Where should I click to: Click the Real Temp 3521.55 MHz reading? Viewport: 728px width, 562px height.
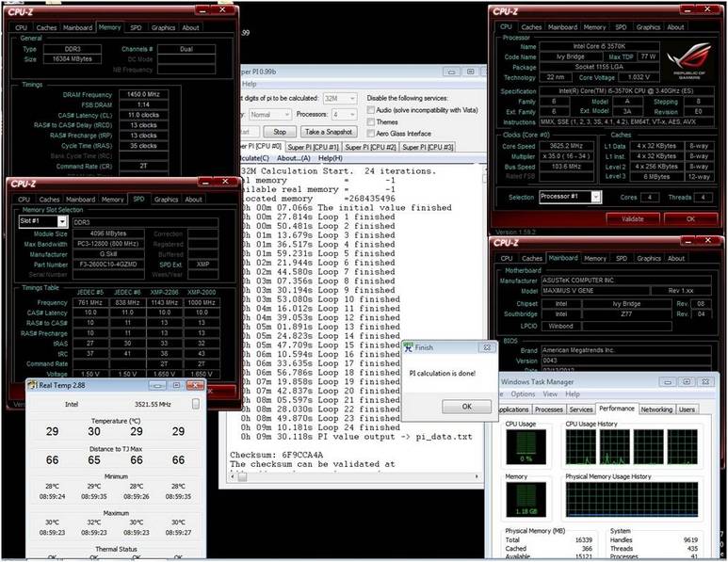[153, 404]
